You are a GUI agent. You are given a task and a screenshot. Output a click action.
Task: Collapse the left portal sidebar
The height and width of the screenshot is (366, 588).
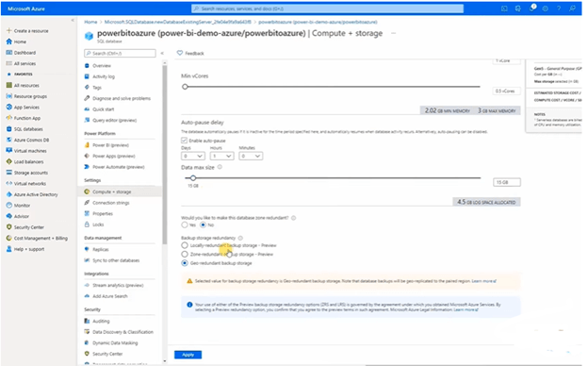(73, 20)
